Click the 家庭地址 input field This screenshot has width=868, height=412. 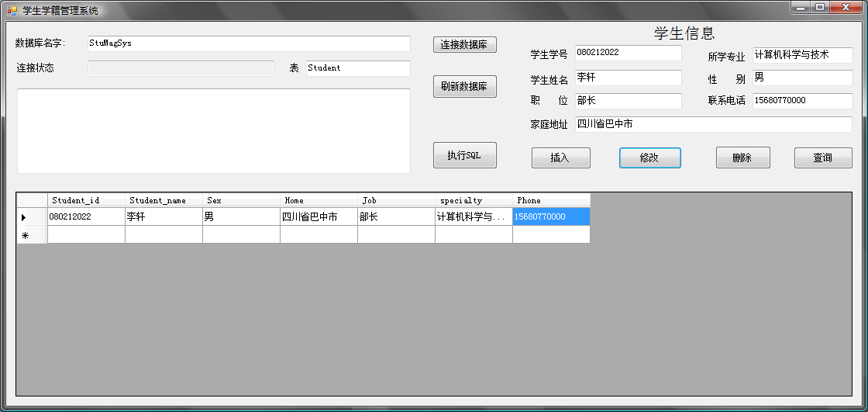[713, 124]
